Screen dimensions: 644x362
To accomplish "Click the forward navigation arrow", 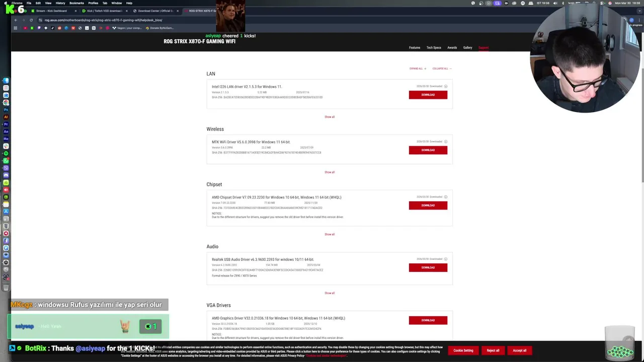I will (23, 20).
